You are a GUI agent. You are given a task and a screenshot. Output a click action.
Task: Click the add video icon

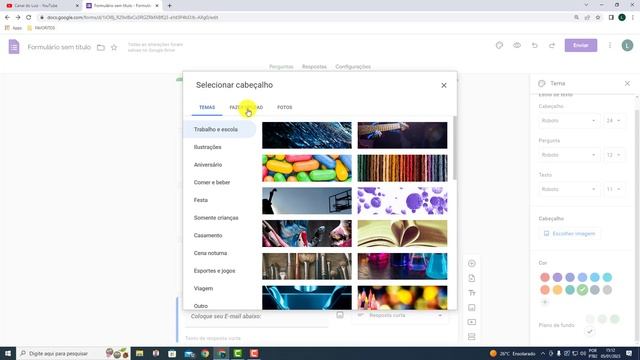pos(472,322)
